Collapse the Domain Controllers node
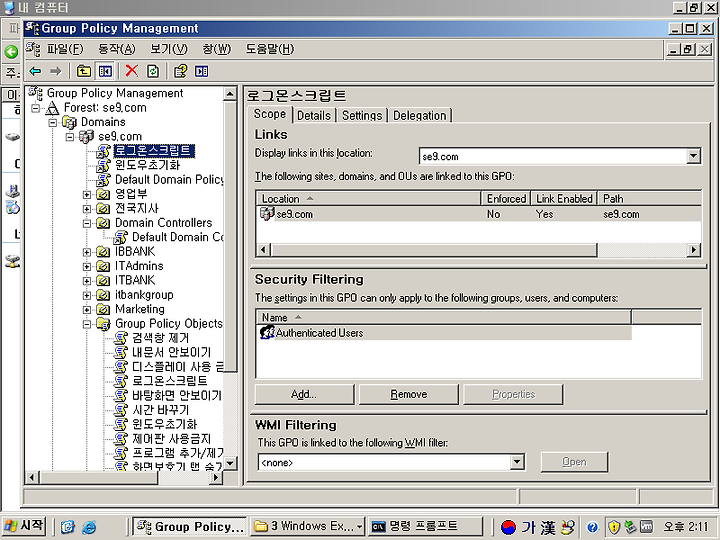The width and height of the screenshot is (720, 540). point(86,224)
